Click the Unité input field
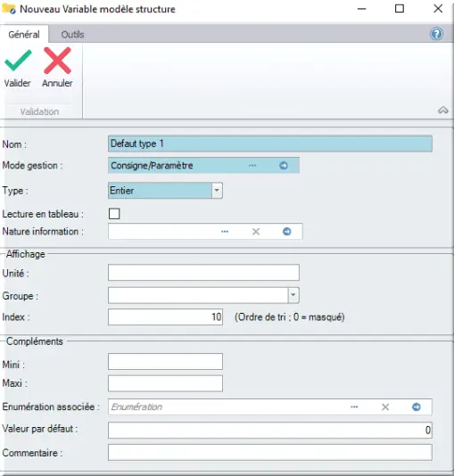The image size is (454, 476). 203,272
